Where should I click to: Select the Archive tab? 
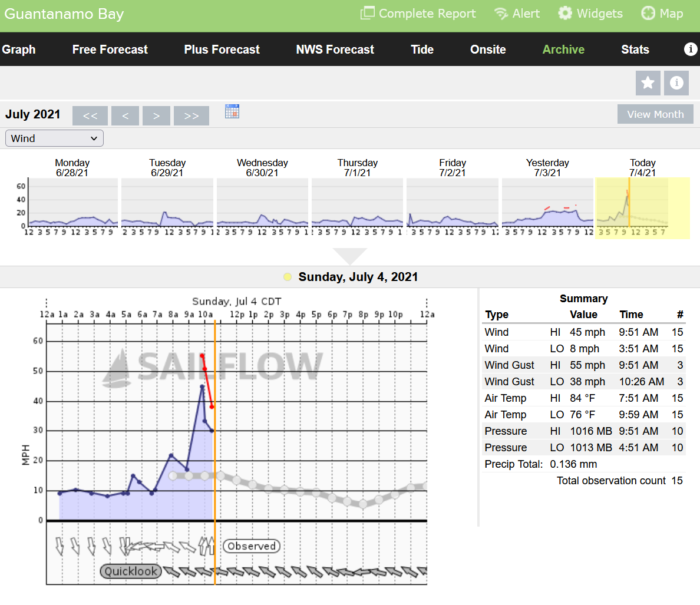(x=563, y=49)
